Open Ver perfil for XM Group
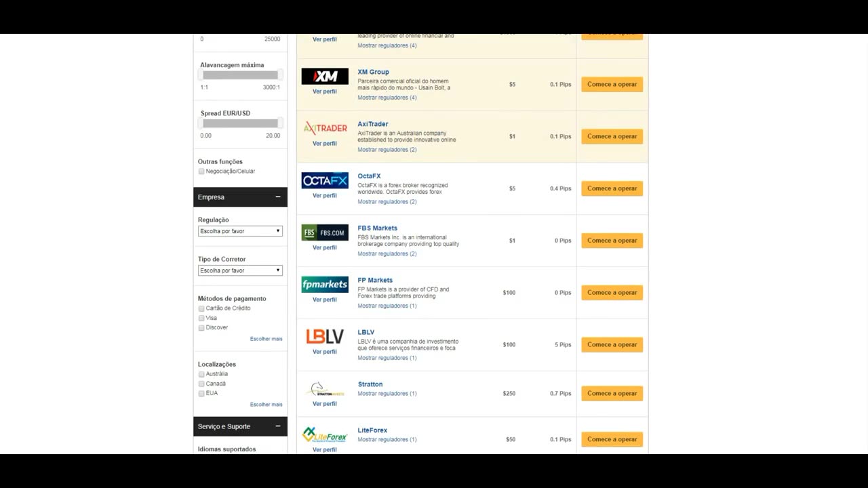Image resolution: width=868 pixels, height=488 pixels. [x=325, y=91]
